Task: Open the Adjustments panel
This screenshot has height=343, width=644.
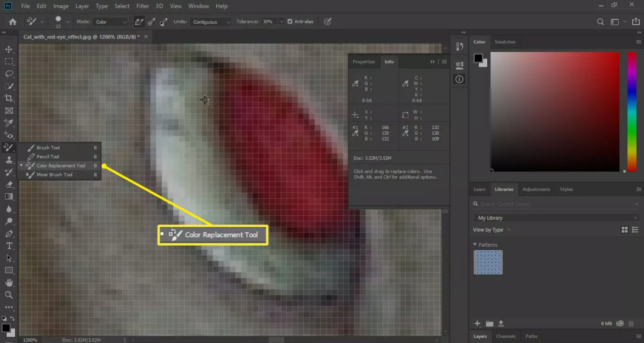Action: [x=536, y=189]
